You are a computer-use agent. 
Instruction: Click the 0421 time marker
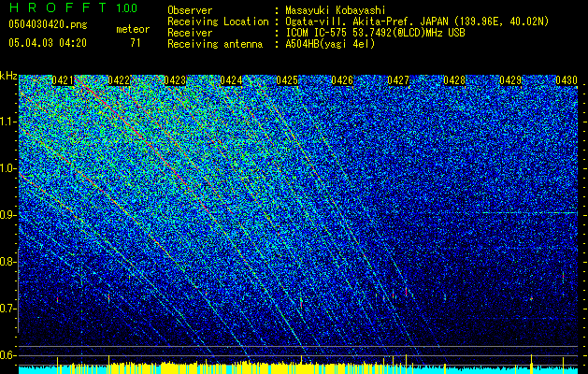pos(63,80)
